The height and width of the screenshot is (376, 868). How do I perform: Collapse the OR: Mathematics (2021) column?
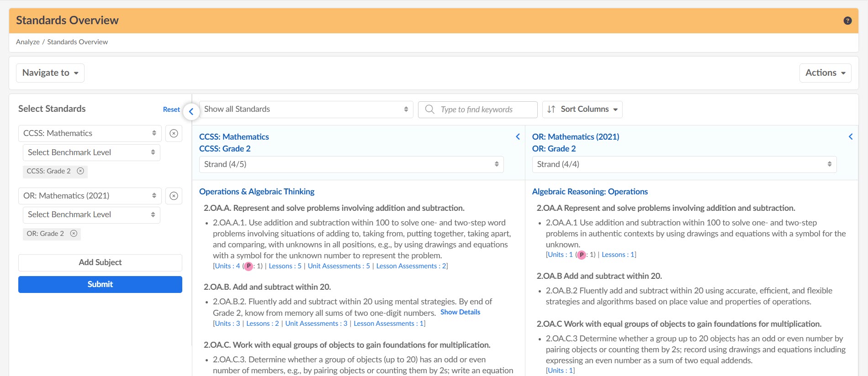click(851, 136)
